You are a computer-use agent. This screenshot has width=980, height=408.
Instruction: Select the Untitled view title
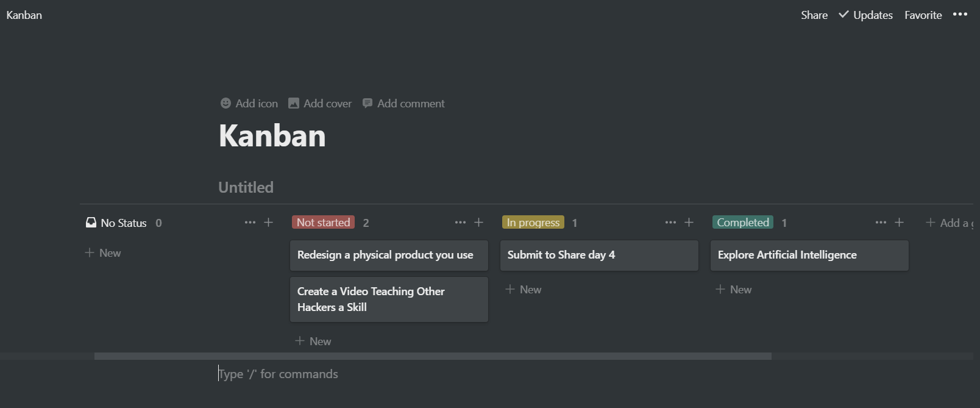click(245, 187)
